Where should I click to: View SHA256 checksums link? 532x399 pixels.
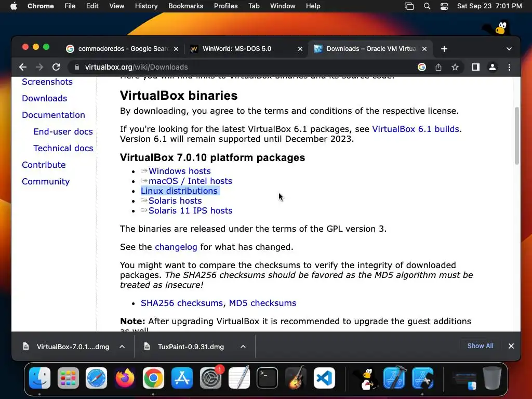click(x=182, y=303)
